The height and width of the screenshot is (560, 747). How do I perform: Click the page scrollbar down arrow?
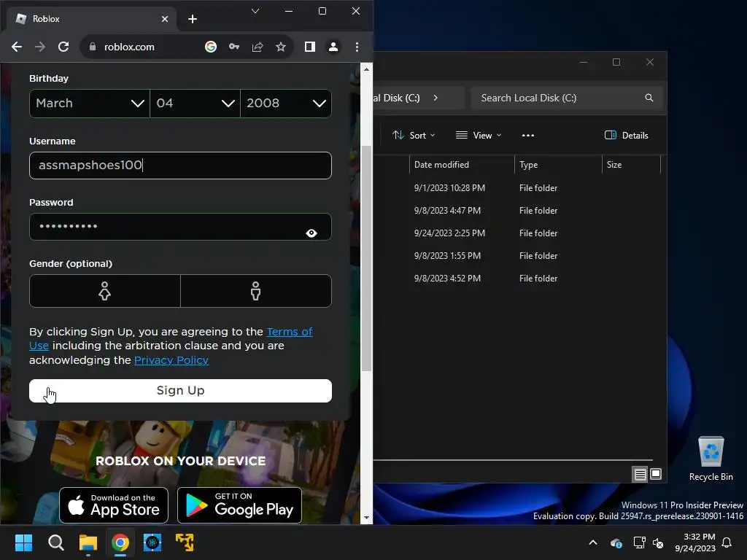coord(366,518)
